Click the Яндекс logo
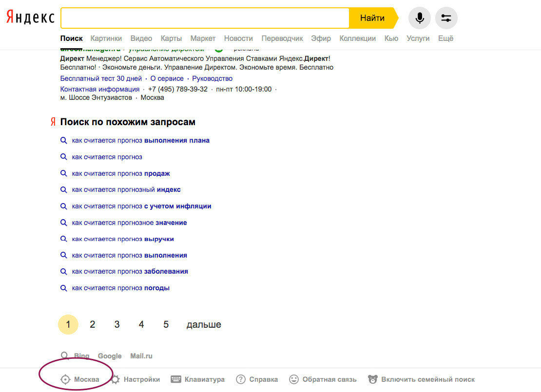The height and width of the screenshot is (392, 541). [30, 18]
